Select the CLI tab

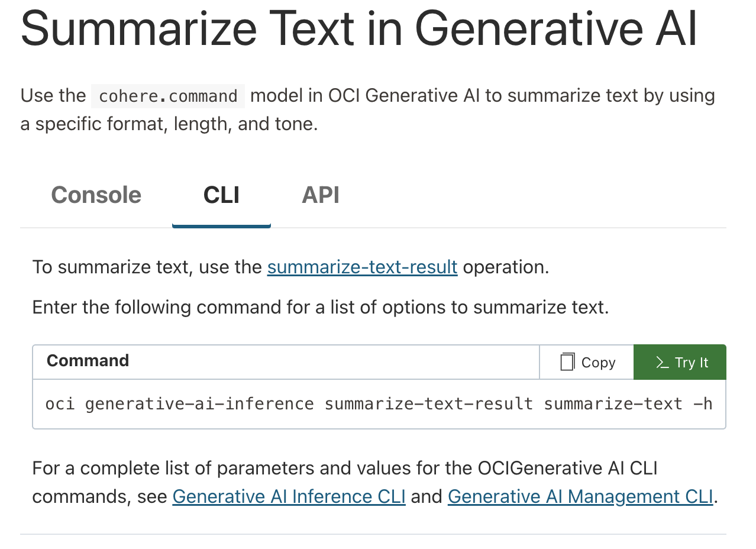pos(221,195)
